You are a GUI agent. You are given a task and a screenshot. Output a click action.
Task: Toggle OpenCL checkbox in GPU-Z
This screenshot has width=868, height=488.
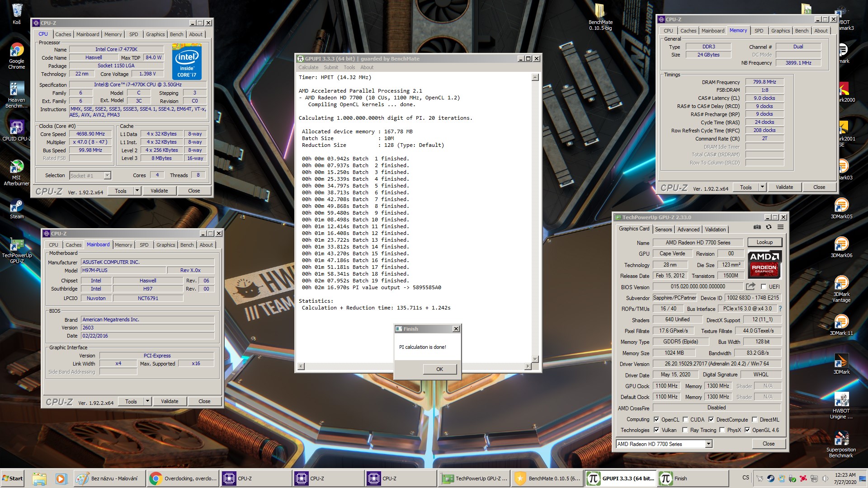(656, 420)
